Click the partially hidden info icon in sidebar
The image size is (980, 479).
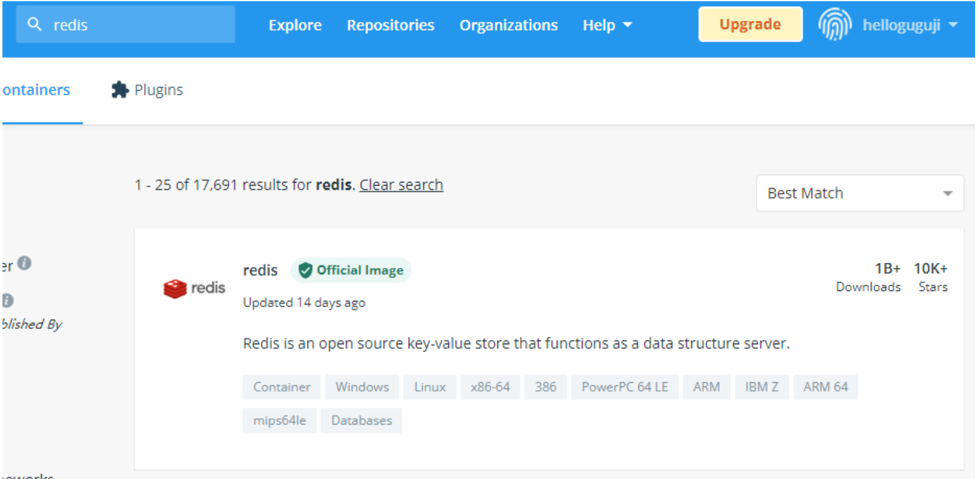coord(7,300)
